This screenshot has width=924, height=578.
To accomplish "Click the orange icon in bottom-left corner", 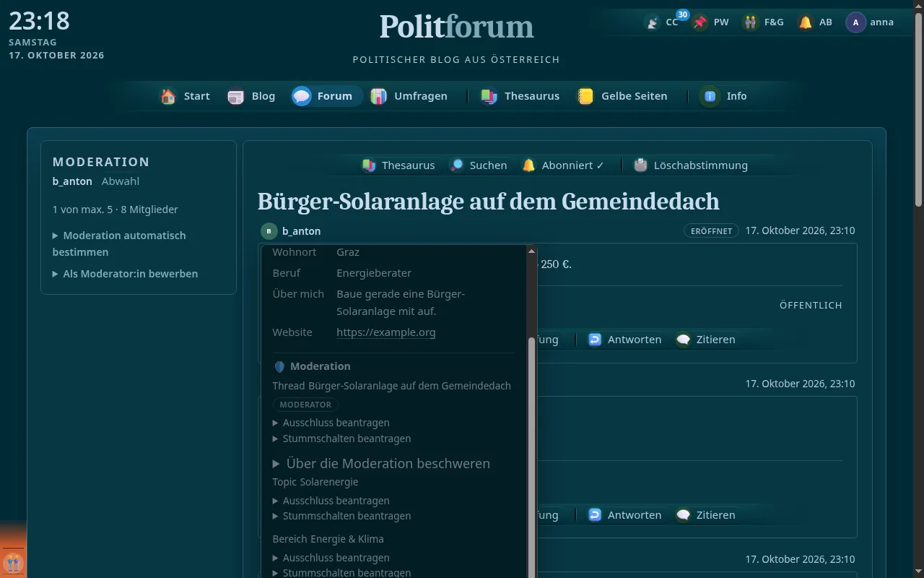I will 13,562.
